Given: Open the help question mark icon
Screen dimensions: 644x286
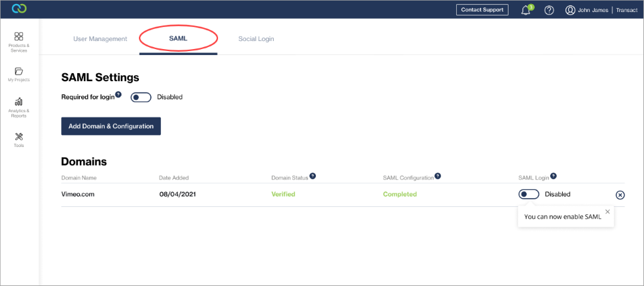Looking at the screenshot, I should click(549, 10).
